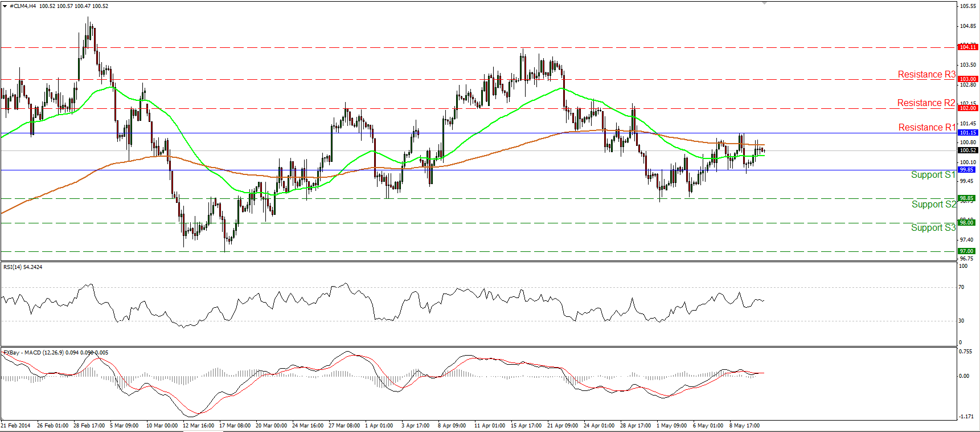Click the 101.45 price axis value
The height and width of the screenshot is (432, 980).
point(968,124)
